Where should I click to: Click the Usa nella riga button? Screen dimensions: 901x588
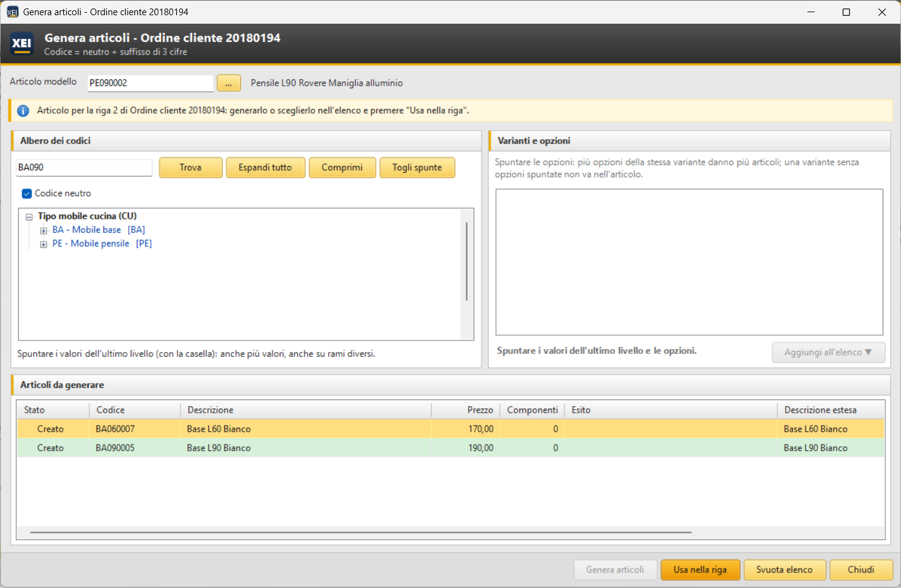pos(700,570)
